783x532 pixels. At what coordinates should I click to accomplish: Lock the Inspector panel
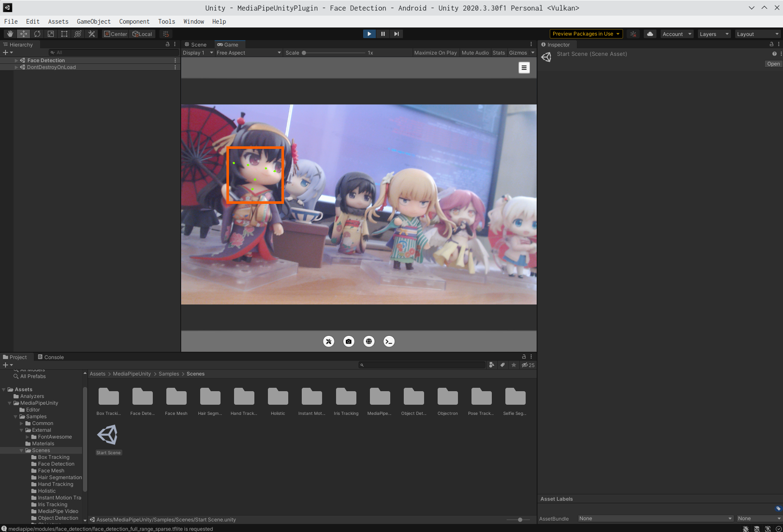click(772, 44)
